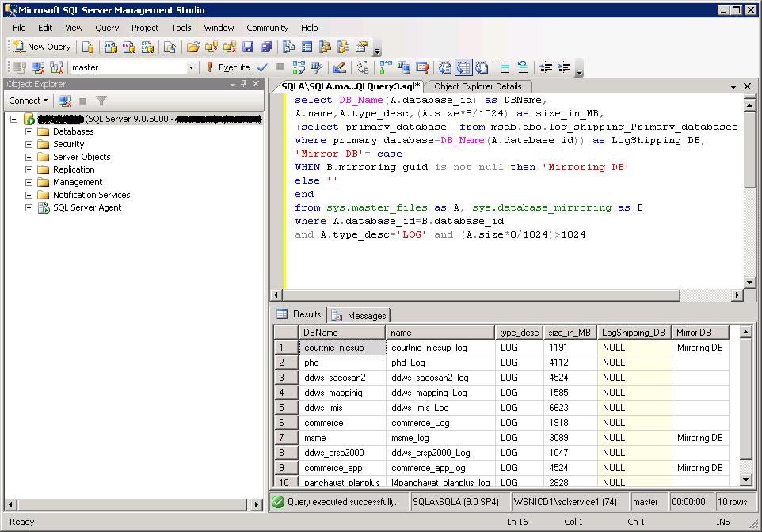Open the Summary list icon
Viewport: 762px width, 532px height.
[307, 47]
